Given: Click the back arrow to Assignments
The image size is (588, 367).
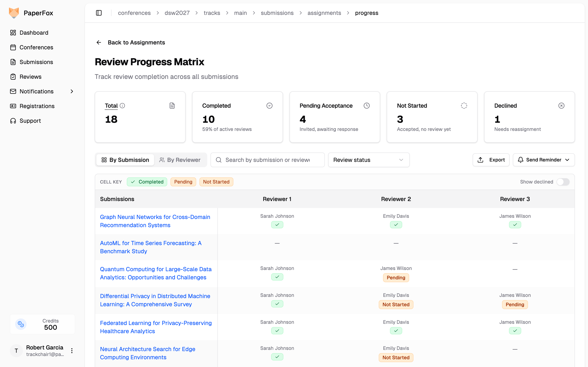Looking at the screenshot, I should pyautogui.click(x=99, y=42).
